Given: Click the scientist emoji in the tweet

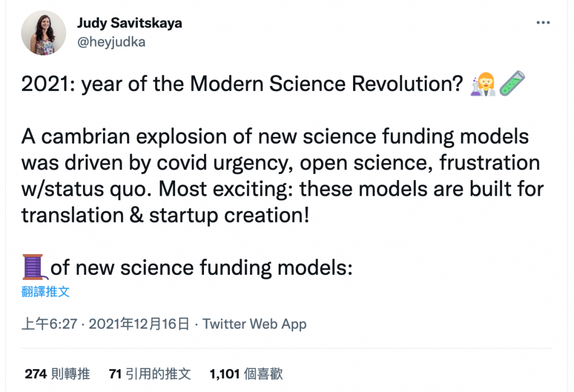Looking at the screenshot, I should coord(483,83).
